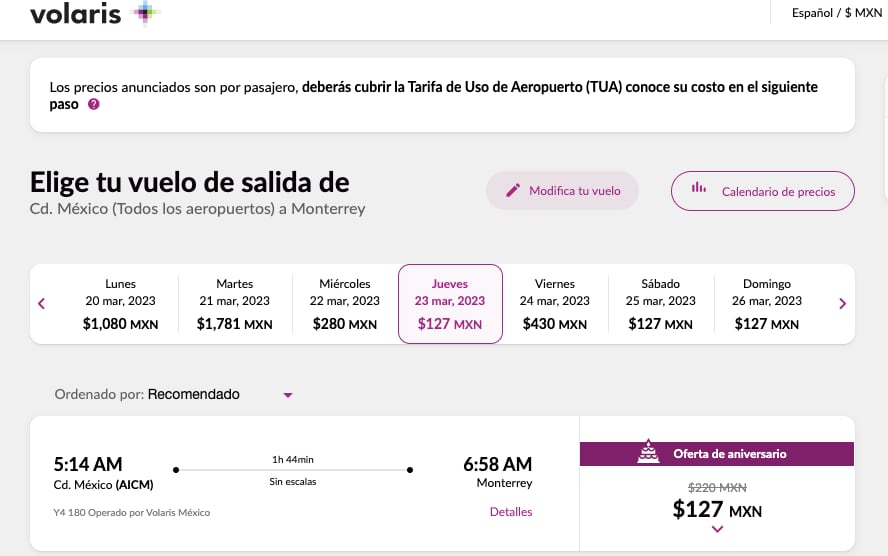The height and width of the screenshot is (556, 888).
Task: Expand the $127 MXN fare chevron
Action: click(x=717, y=529)
